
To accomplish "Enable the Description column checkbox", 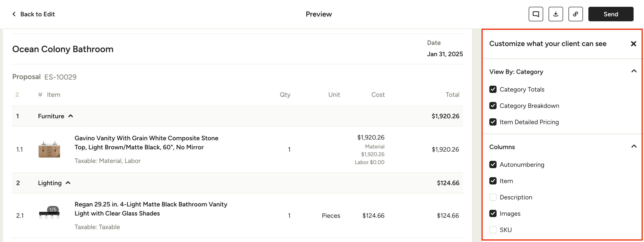I will (493, 197).
